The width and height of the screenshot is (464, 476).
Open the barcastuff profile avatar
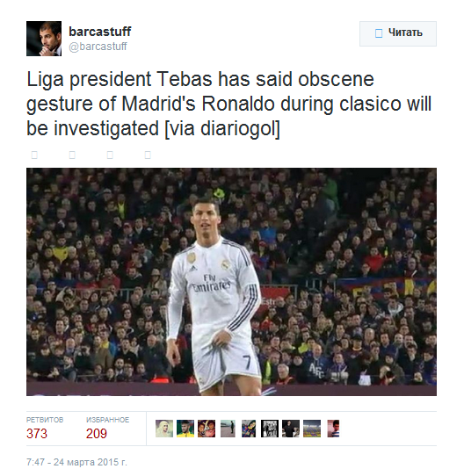click(44, 39)
